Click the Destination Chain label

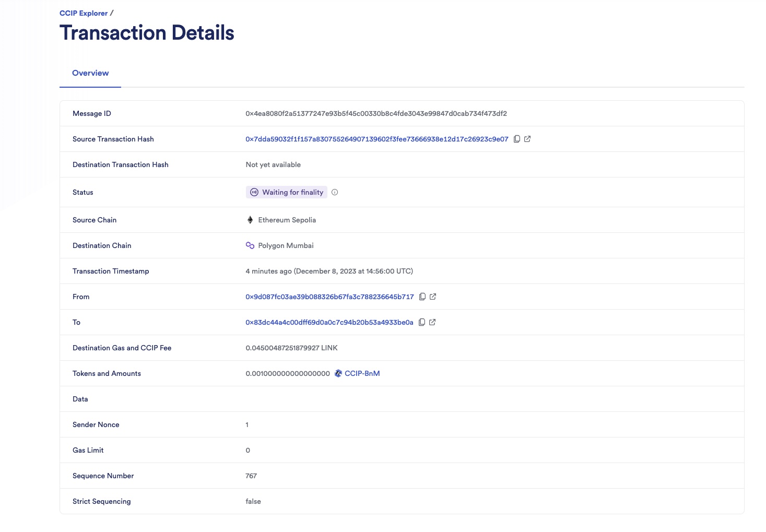point(102,245)
